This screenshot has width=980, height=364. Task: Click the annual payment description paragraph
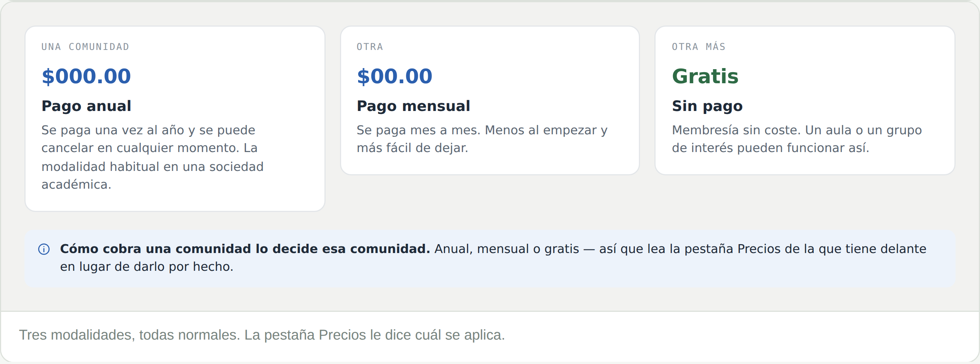click(x=153, y=157)
